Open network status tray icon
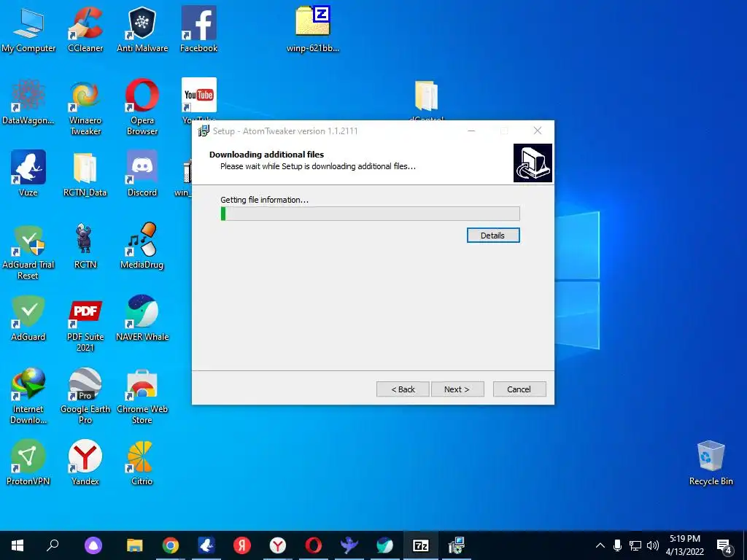Image resolution: width=747 pixels, height=560 pixels. click(635, 545)
